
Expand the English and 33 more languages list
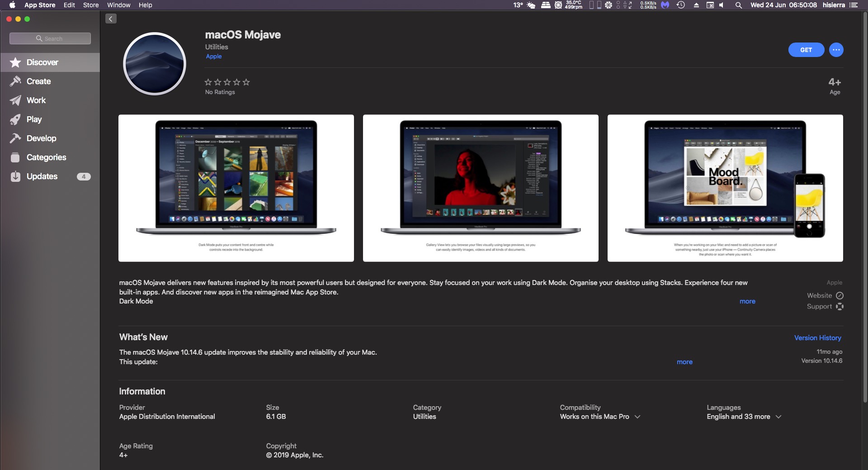tap(778, 417)
